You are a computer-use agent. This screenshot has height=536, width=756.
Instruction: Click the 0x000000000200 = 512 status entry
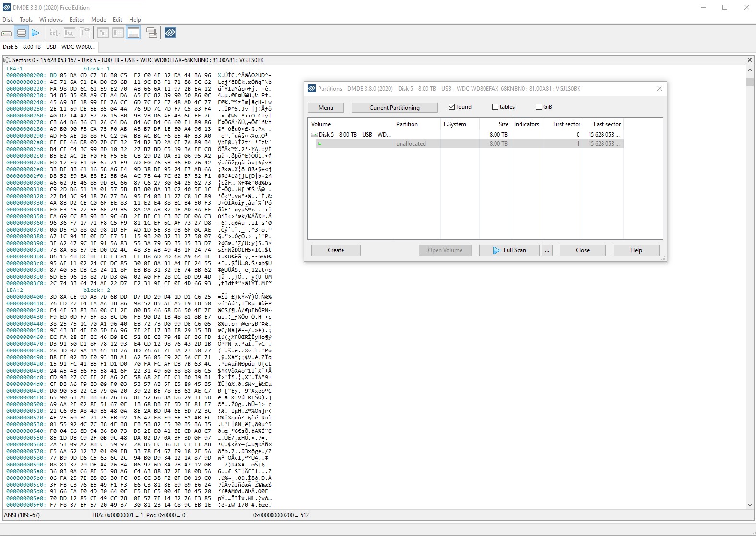281,515
